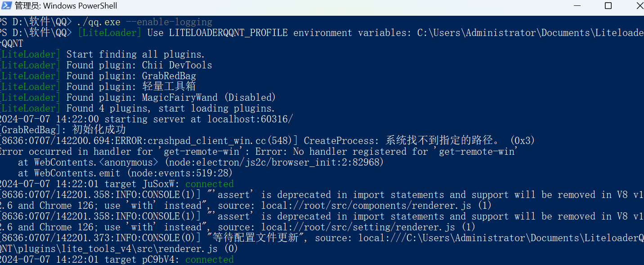This screenshot has height=265, width=644.
Task: Click the title text 管理员: Windows PowerShell
Action: 66,6
